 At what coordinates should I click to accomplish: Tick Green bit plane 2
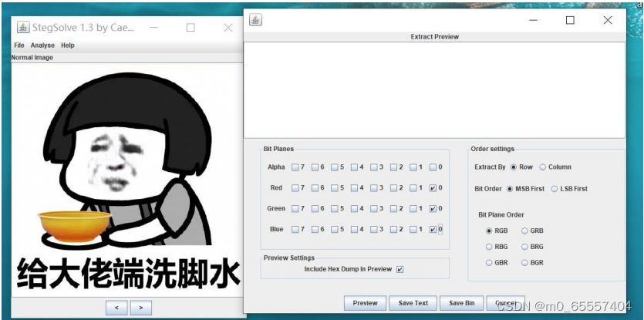tap(393, 209)
